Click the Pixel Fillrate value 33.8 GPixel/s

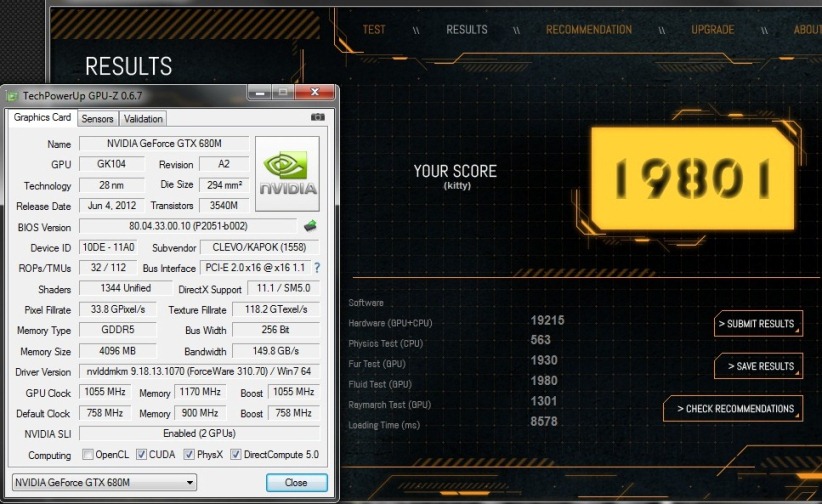tap(118, 309)
